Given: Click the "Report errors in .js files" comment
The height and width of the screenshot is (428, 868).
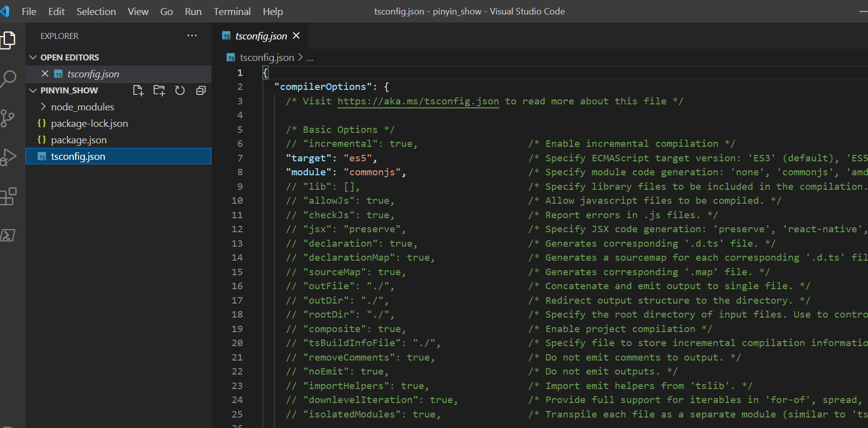Looking at the screenshot, I should click(623, 215).
